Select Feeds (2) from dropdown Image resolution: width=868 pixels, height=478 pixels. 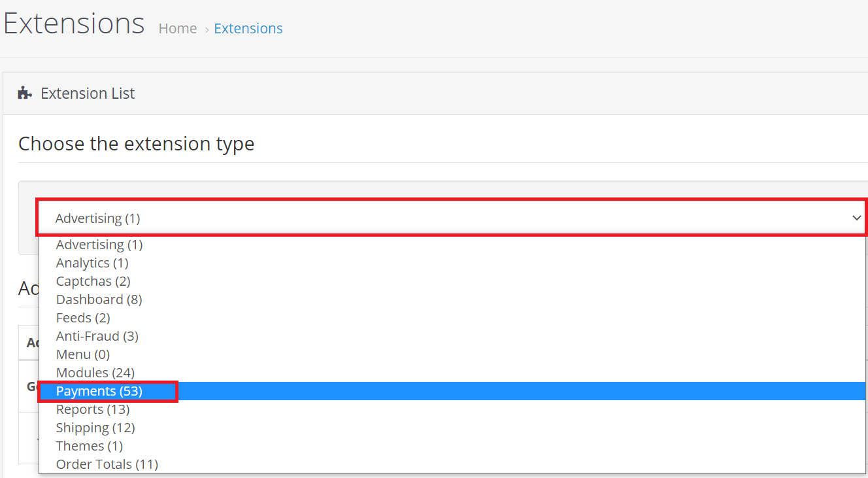[x=83, y=318]
